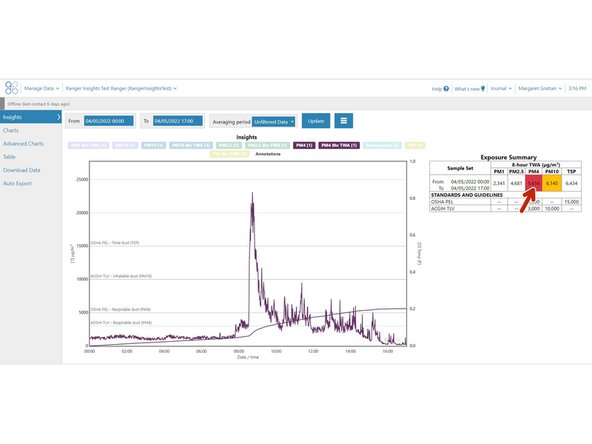The width and height of the screenshot is (592, 444).
Task: Click the OSHA PEL Total dust TSP line label
Action: pyautogui.click(x=115, y=243)
